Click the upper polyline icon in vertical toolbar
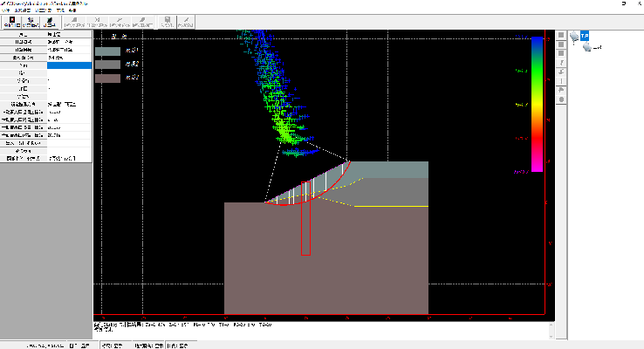This screenshot has height=349, width=644. tap(561, 63)
